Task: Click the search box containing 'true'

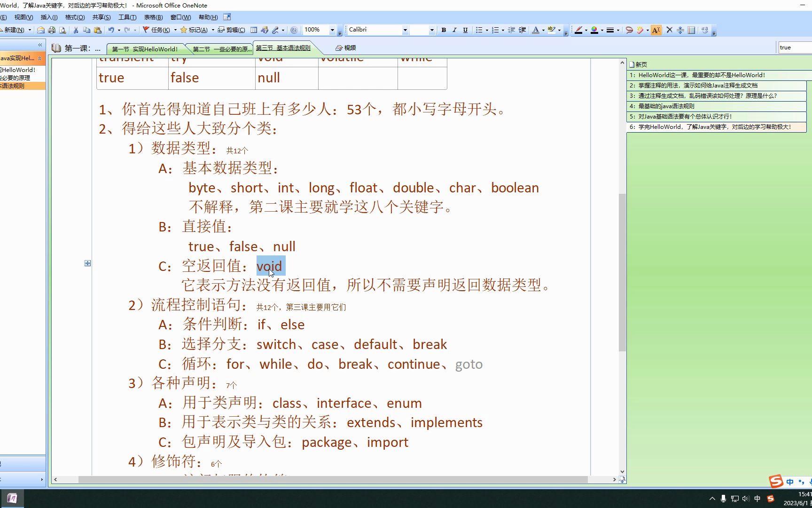Action: click(x=795, y=48)
